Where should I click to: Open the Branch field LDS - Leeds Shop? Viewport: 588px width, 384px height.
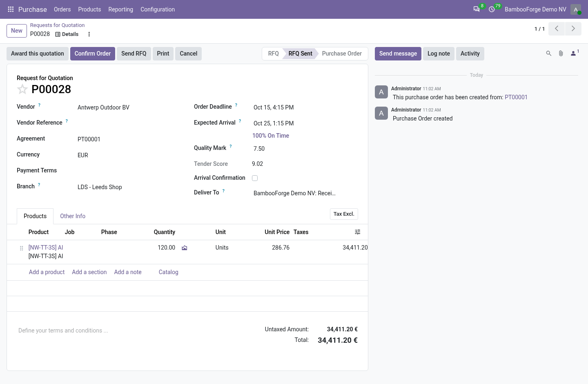[x=129, y=187]
